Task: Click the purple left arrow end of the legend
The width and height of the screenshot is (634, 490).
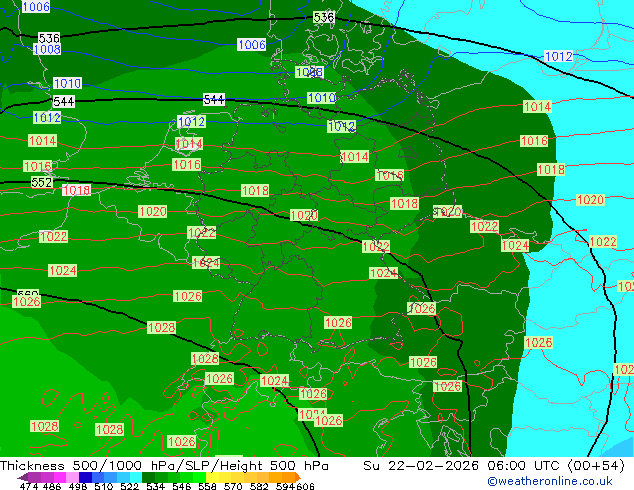Action: pos(23,477)
